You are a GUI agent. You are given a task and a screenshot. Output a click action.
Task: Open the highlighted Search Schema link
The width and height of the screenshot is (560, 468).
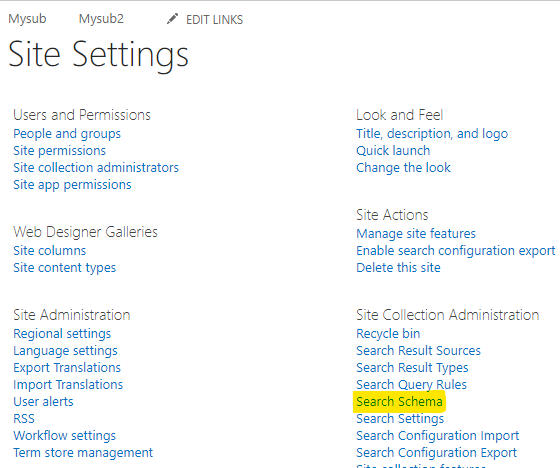pos(399,402)
